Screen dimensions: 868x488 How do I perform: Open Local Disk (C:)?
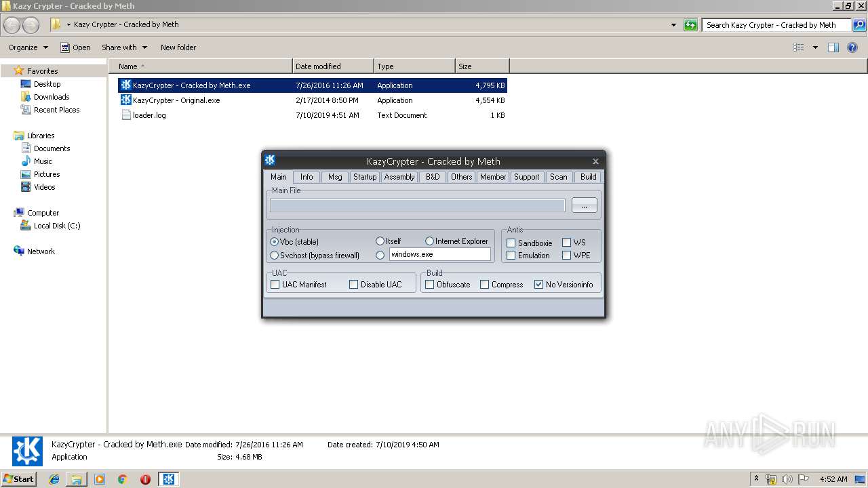tap(51, 226)
